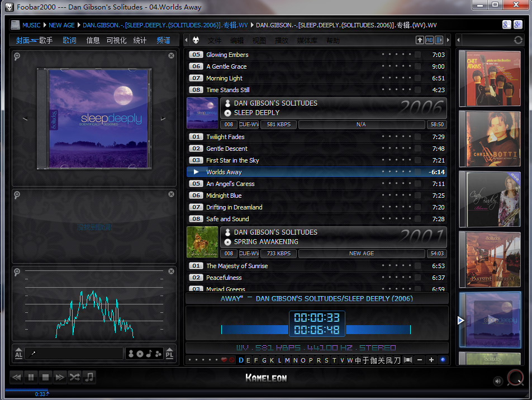The height and width of the screenshot is (400, 532).
Task: Click the music note playback order icon
Action: [89, 377]
